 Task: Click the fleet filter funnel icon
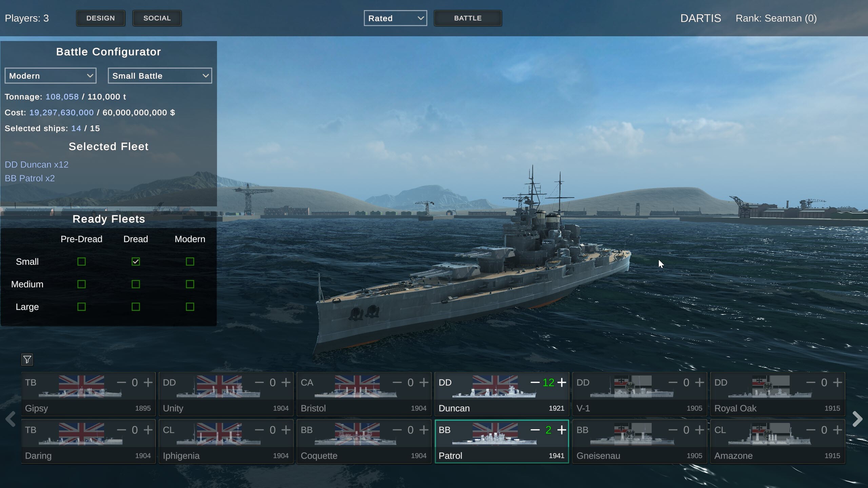(x=27, y=360)
